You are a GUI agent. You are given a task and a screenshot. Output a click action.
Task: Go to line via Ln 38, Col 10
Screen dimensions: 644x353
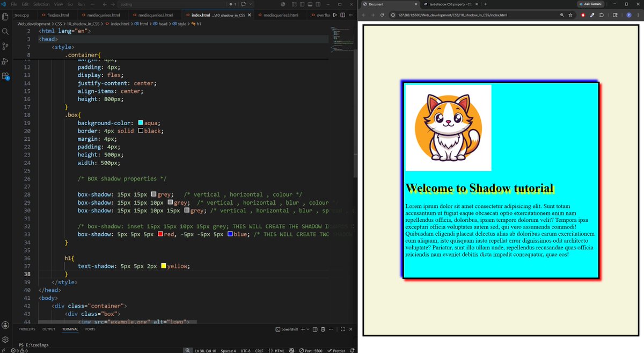pyautogui.click(x=206, y=350)
